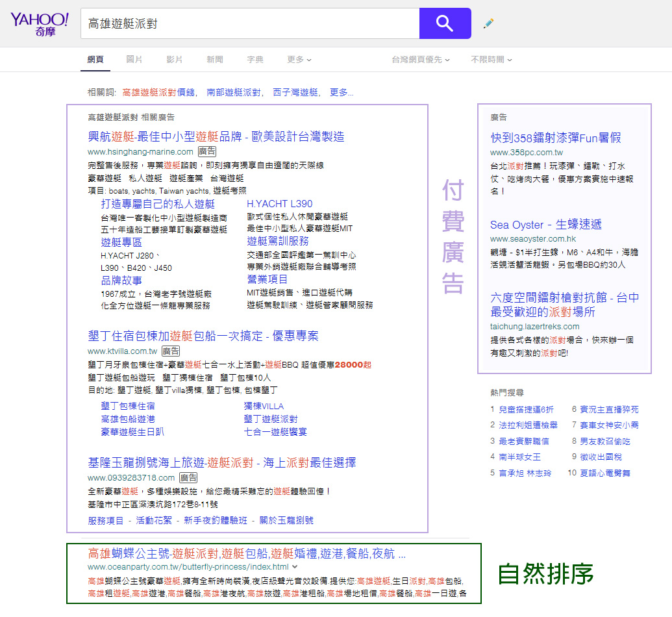
Task: Click taichung.lazertreks.com URL
Action: point(534,327)
